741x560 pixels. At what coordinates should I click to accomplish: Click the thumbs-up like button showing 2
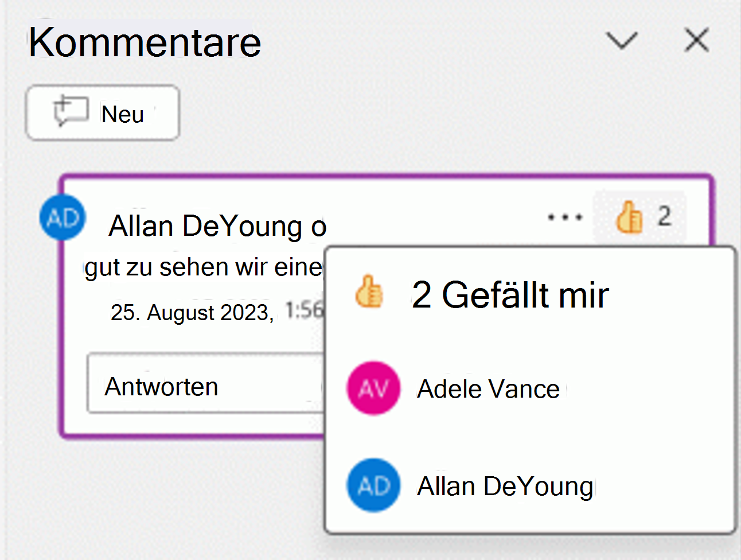[x=640, y=216]
